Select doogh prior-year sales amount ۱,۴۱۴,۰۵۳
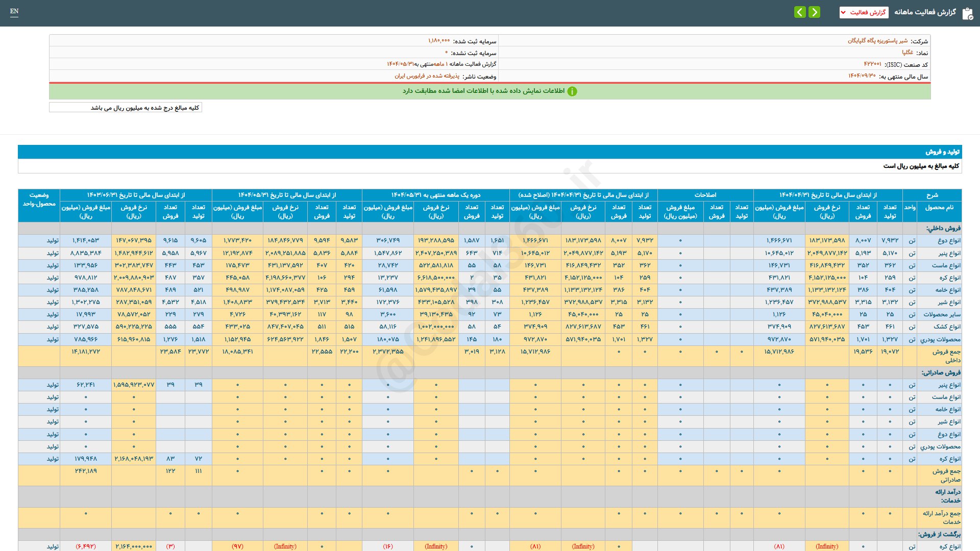 point(86,240)
